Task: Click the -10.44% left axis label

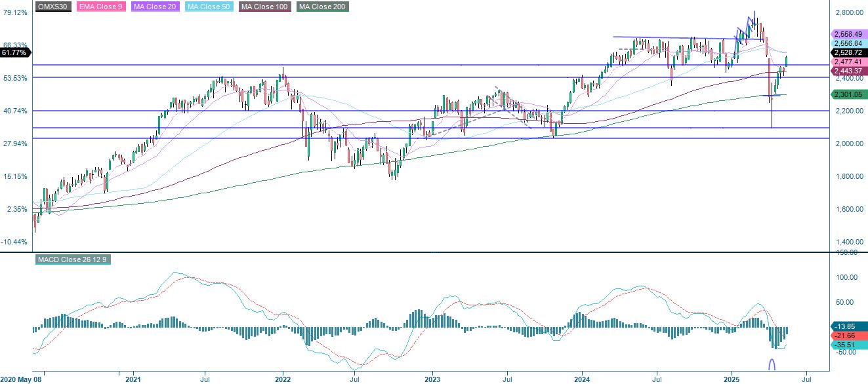Action: (14, 242)
